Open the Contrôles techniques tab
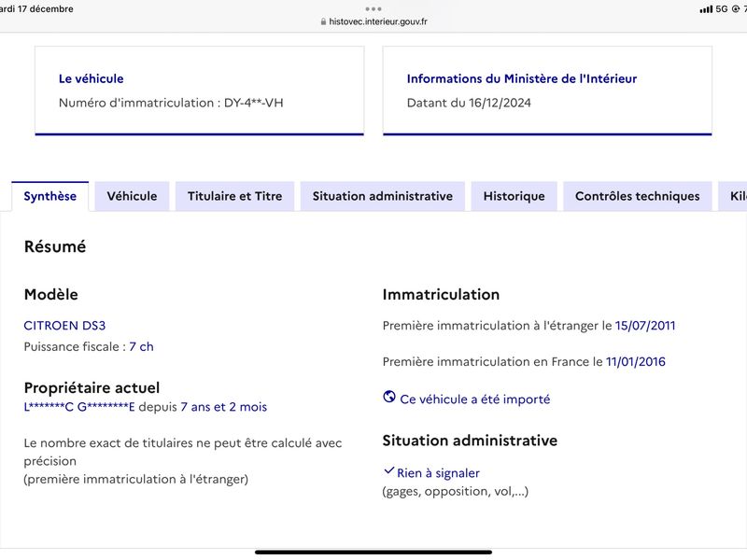 [x=638, y=196]
